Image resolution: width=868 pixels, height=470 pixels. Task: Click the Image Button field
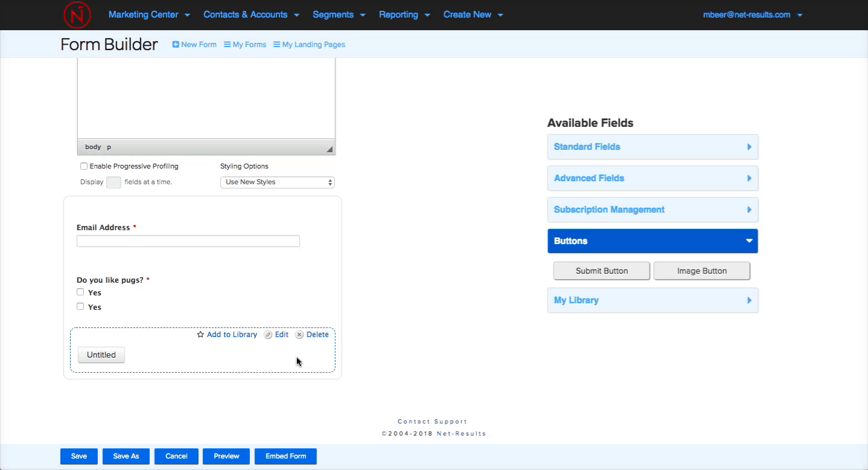pos(702,271)
